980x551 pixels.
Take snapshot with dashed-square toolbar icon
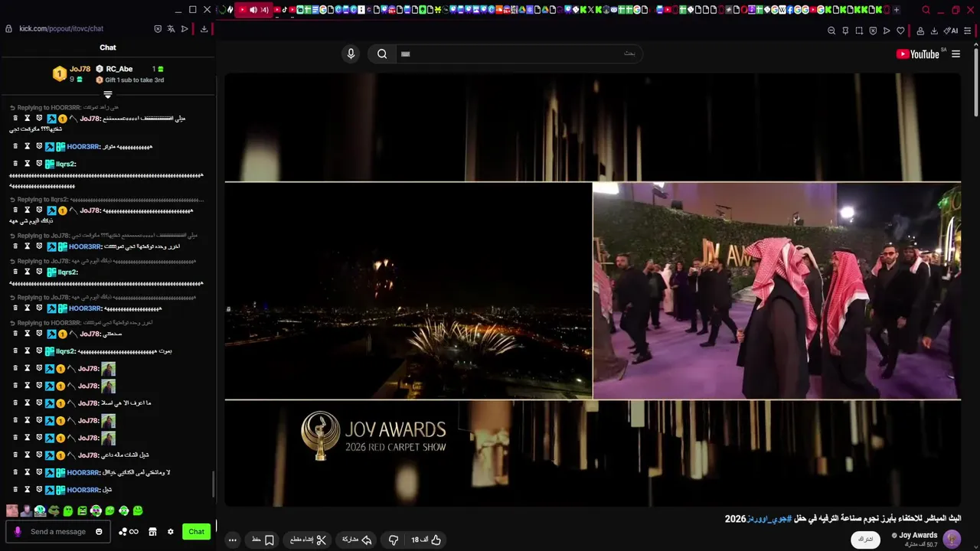coord(859,31)
